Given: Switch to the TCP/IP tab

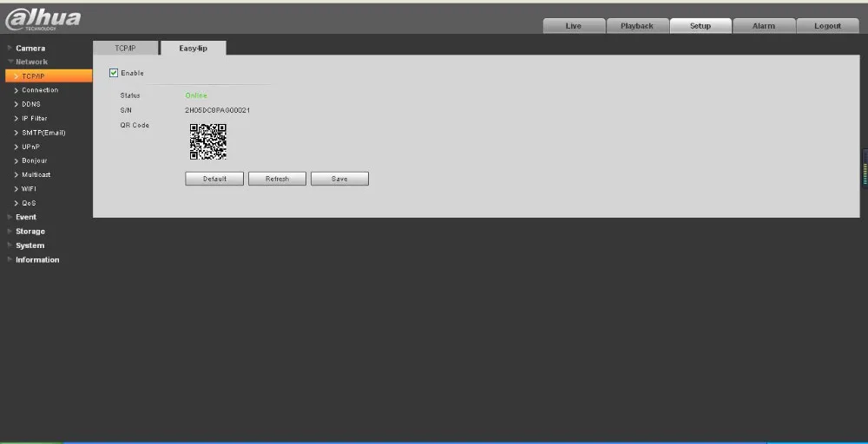Looking at the screenshot, I should point(125,48).
